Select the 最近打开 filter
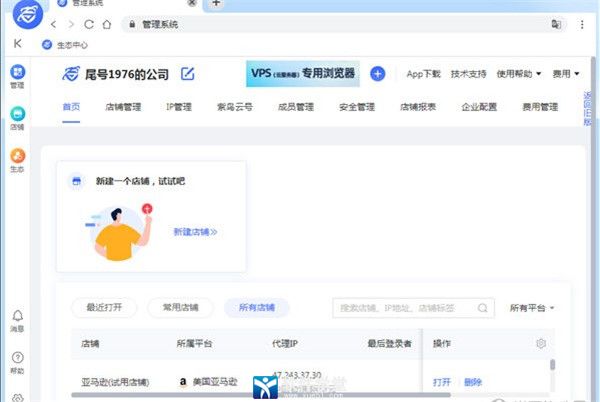The width and height of the screenshot is (600, 402). point(104,308)
